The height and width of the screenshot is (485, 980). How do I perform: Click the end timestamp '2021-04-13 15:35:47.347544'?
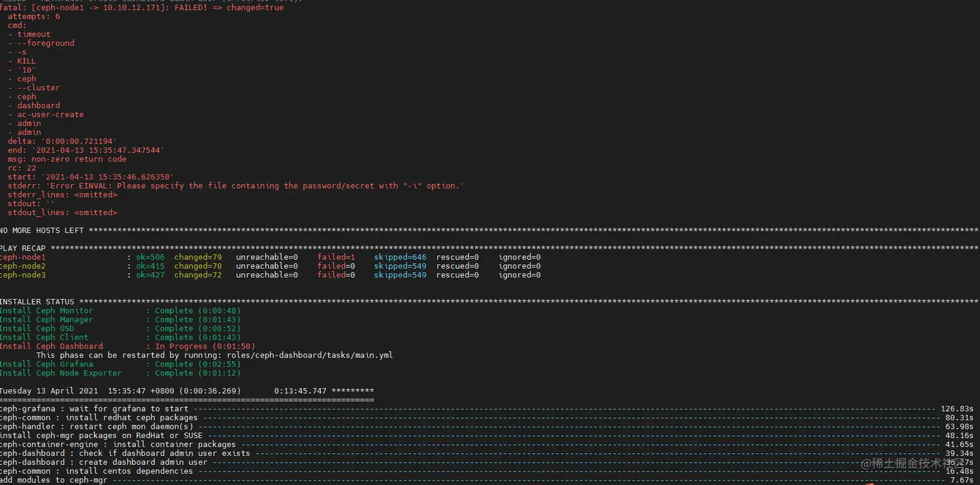pyautogui.click(x=98, y=150)
